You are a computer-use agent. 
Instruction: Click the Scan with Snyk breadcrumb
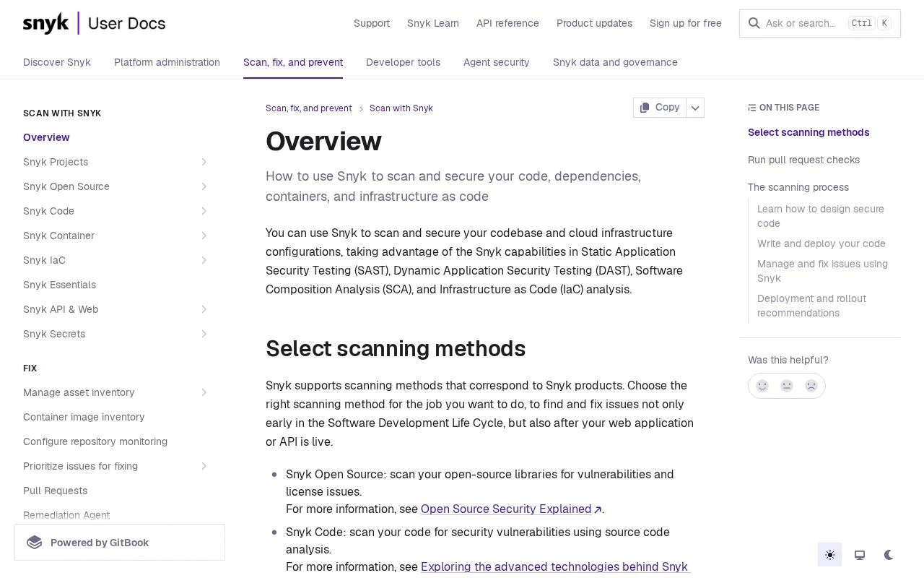point(401,108)
